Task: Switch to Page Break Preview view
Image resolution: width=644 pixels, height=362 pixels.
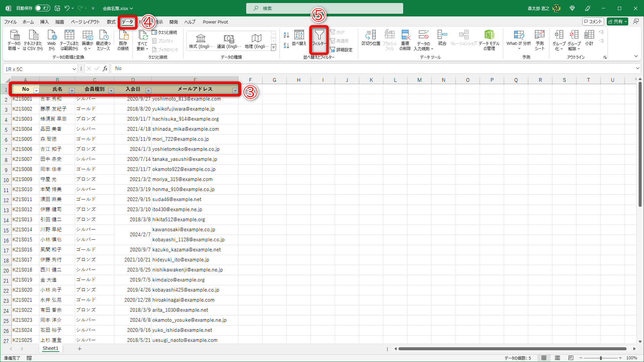Action: coord(571,358)
